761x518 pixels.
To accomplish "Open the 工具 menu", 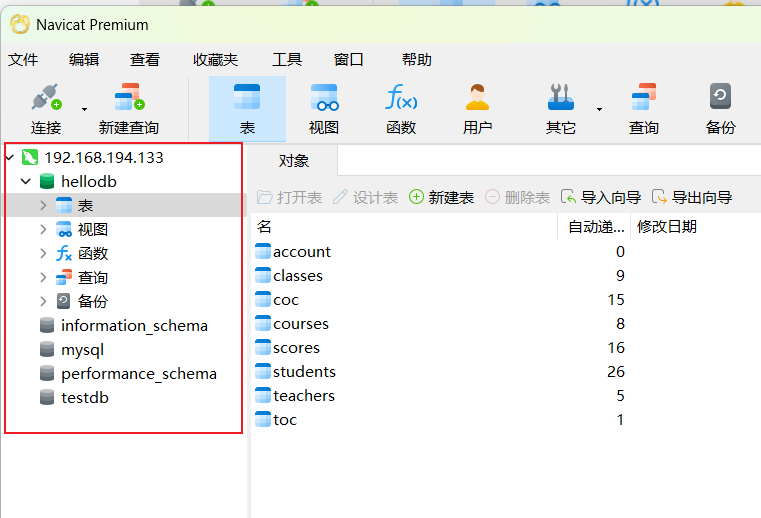I will 287,60.
